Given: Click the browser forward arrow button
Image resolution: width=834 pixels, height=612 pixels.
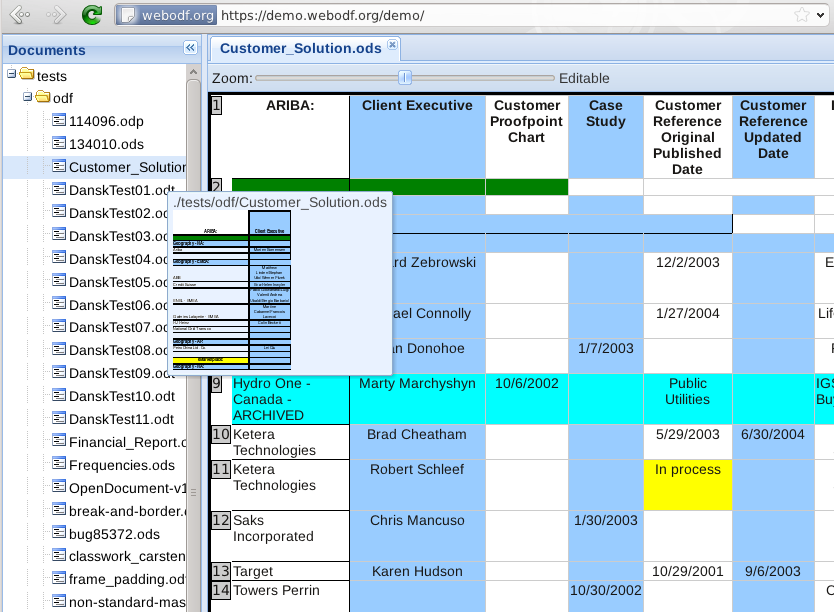Looking at the screenshot, I should (55, 15).
